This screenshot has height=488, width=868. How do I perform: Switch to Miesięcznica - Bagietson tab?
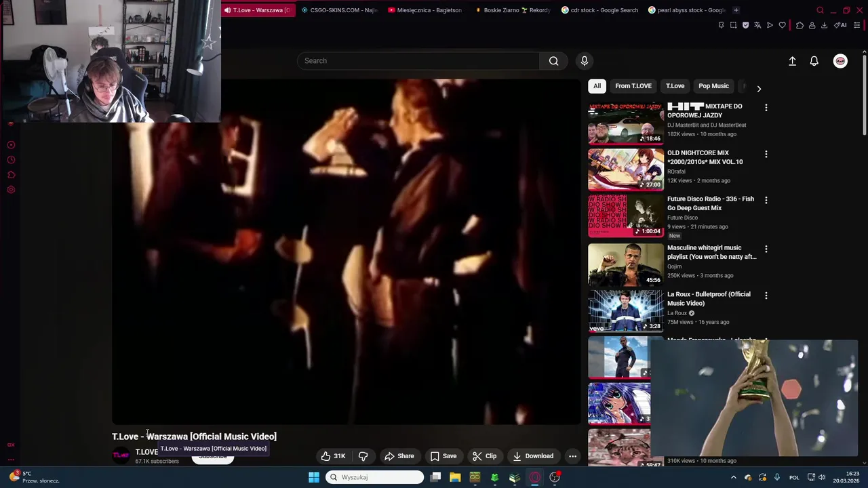tap(426, 10)
